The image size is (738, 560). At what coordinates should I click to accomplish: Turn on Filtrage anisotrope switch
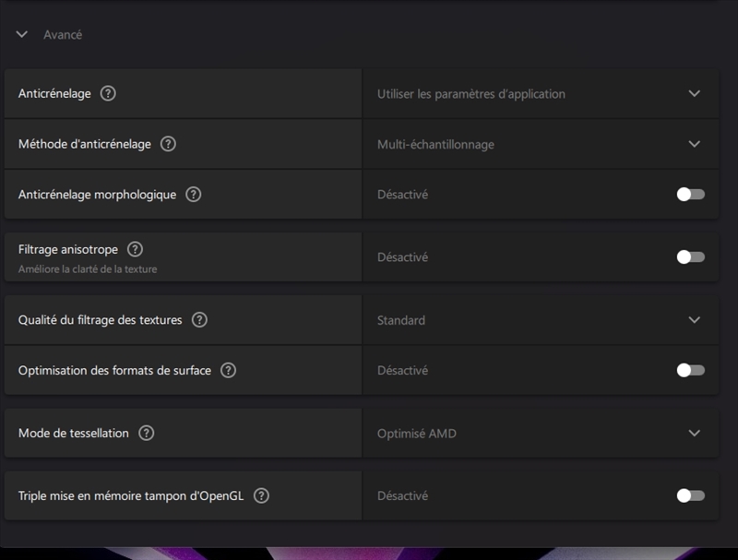pyautogui.click(x=690, y=257)
